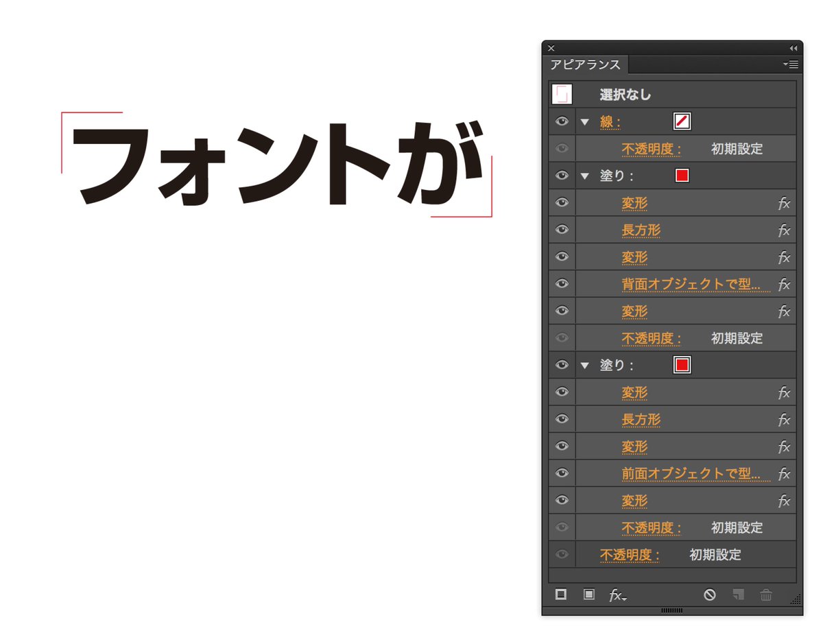Open the 背面オブジェクトで型... effect link
This screenshot has width=823, height=644.
click(x=696, y=284)
